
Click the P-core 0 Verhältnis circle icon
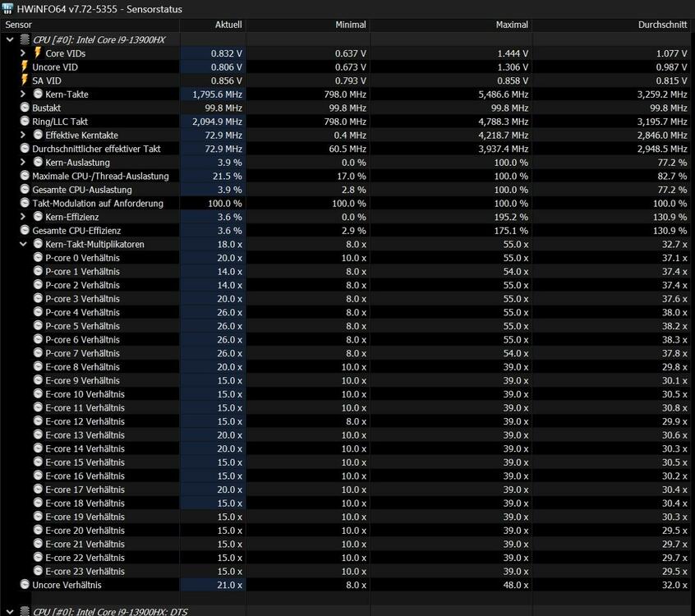pyautogui.click(x=38, y=258)
